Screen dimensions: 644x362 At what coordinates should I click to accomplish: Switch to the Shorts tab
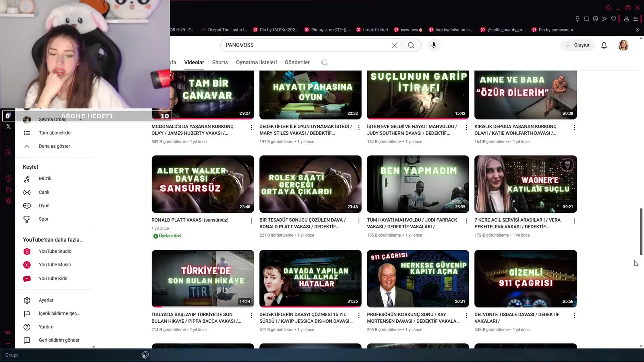coord(220,63)
